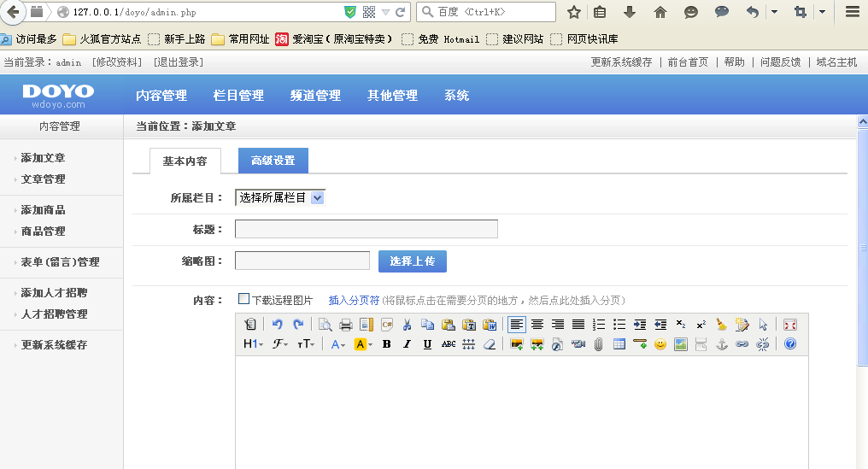Open the line height dropdown icon
The width and height of the screenshot is (868, 469).
point(469,344)
